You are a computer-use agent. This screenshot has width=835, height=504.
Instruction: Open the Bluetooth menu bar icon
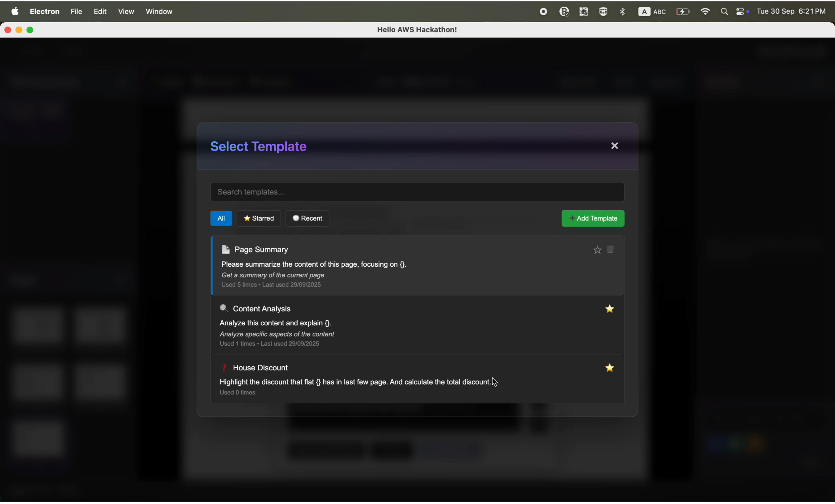(622, 12)
